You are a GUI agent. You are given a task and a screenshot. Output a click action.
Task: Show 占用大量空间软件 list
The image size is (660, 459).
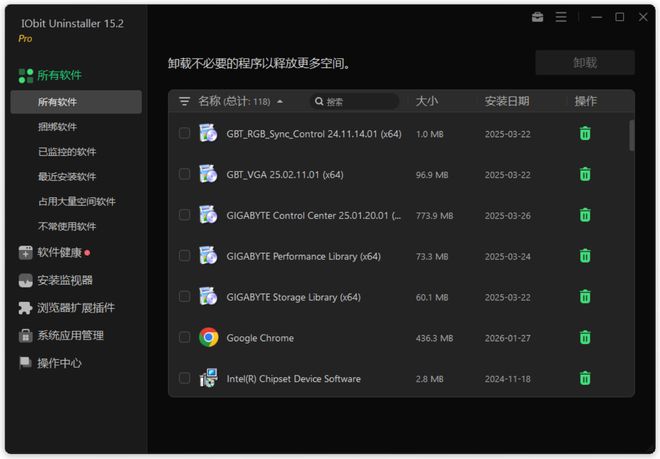pyautogui.click(x=76, y=201)
